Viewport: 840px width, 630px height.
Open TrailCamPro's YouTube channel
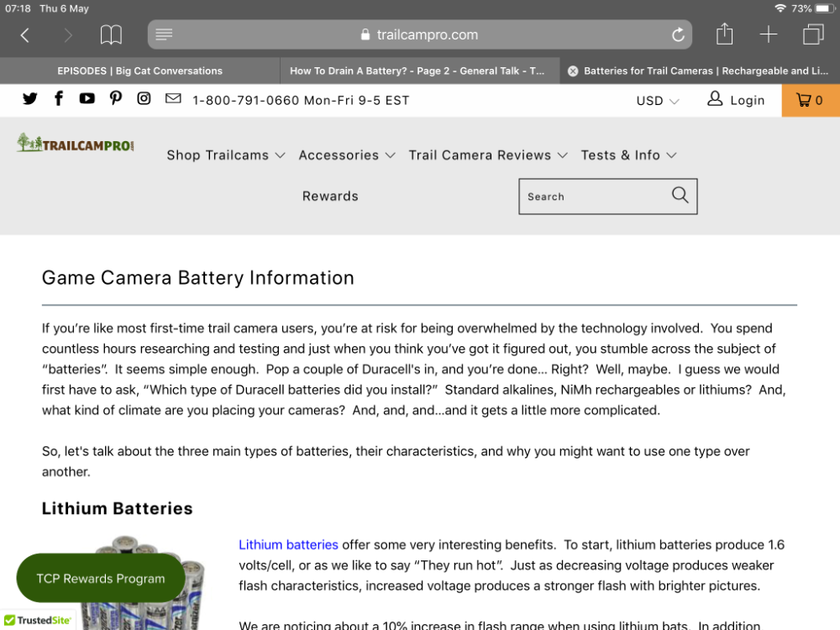[x=87, y=98]
